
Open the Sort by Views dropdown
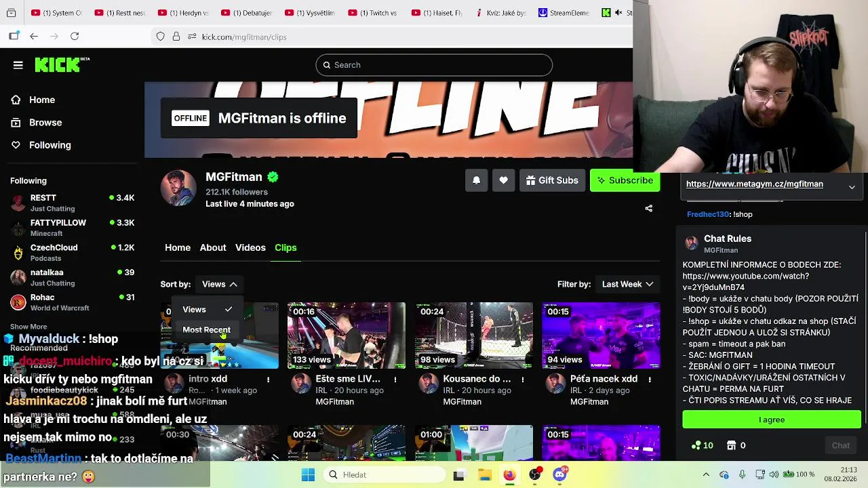[219, 285]
